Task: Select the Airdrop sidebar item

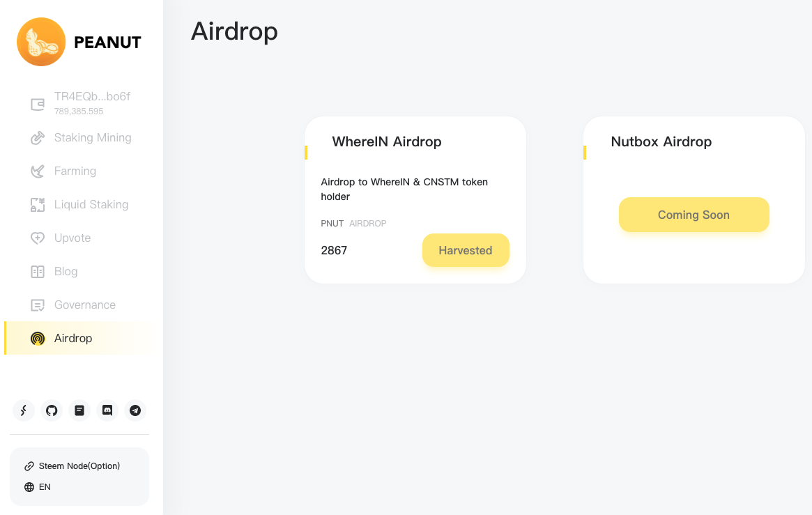Action: (x=82, y=338)
